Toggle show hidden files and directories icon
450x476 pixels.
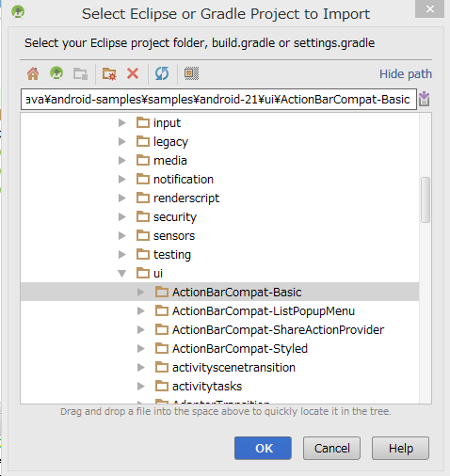point(191,73)
